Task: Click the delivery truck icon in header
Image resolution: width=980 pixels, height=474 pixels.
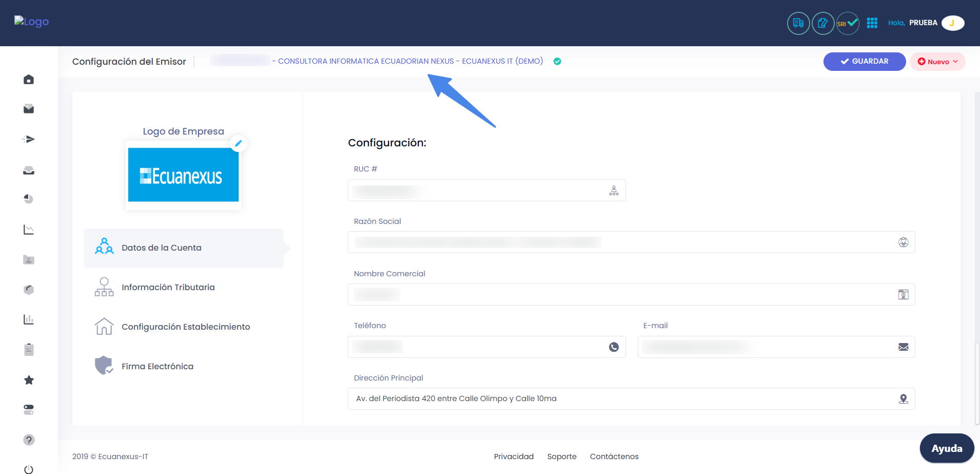Action: (798, 23)
